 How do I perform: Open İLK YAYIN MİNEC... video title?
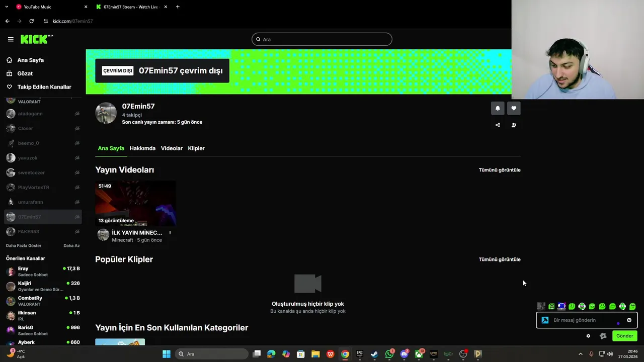point(137,233)
